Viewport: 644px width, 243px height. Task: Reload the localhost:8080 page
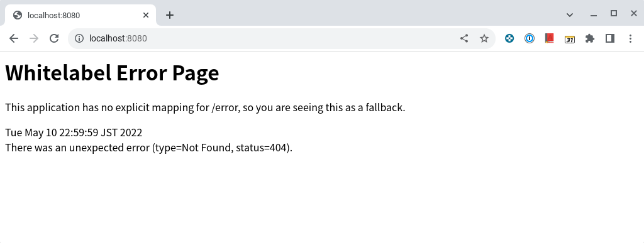(x=54, y=38)
